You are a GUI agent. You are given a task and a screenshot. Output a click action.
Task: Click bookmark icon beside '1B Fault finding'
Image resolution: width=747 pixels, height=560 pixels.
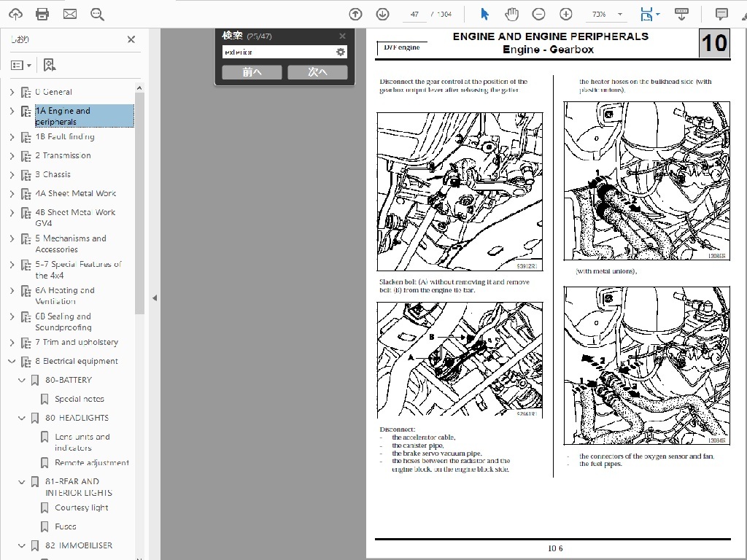[26, 137]
